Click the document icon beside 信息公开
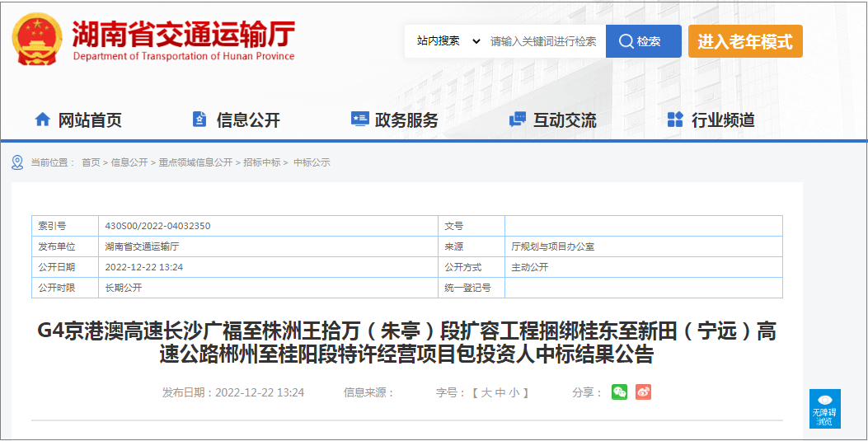Viewport: 868px width, 441px height. coord(199,120)
